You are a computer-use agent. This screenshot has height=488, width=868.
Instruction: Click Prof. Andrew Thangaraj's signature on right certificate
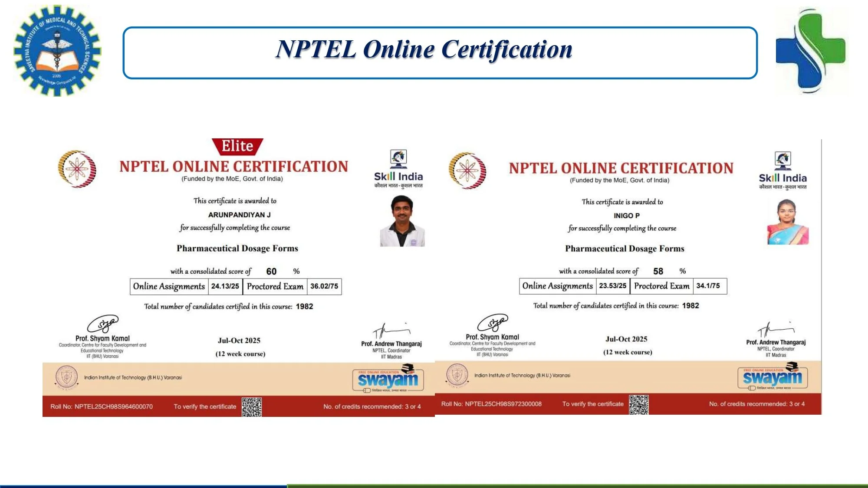[x=776, y=329]
